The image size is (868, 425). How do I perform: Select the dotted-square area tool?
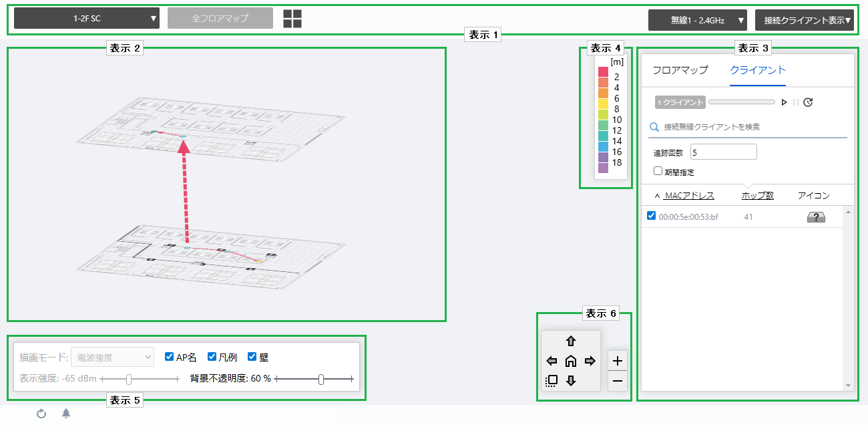click(x=552, y=381)
